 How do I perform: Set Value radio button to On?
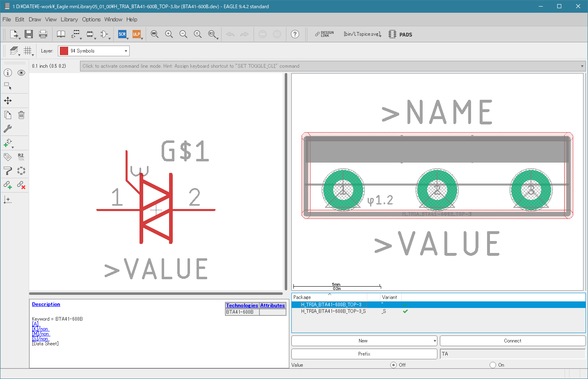pyautogui.click(x=493, y=365)
